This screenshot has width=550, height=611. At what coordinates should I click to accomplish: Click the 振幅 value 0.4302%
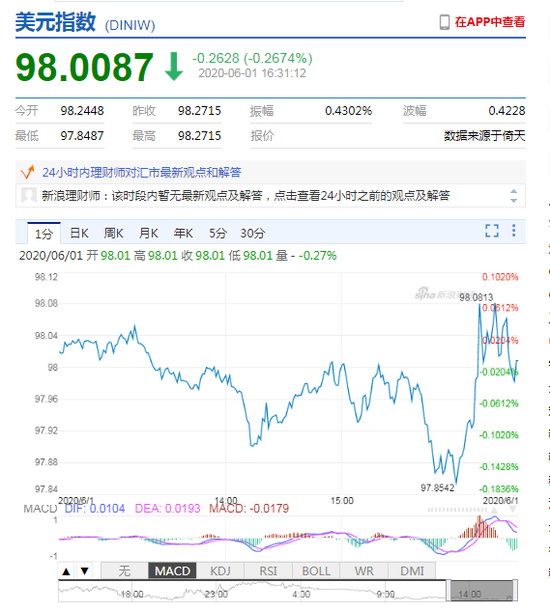pos(348,111)
